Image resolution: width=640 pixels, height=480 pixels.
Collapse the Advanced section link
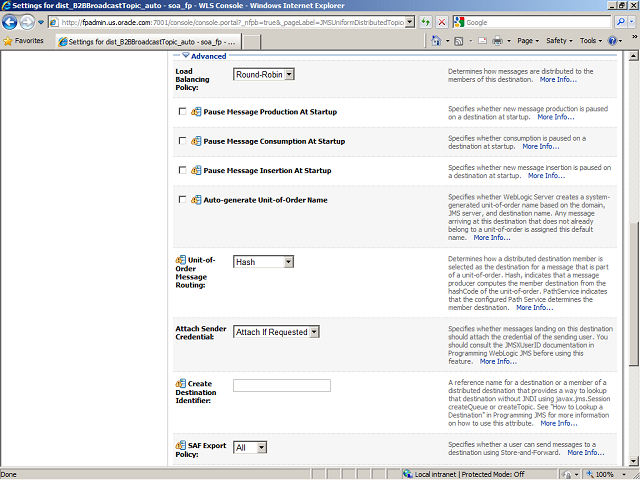[209, 56]
